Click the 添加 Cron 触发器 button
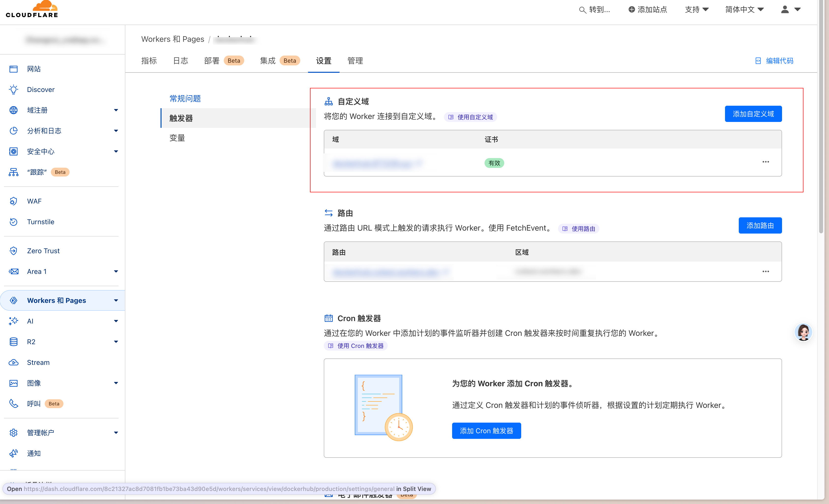The width and height of the screenshot is (829, 504). [487, 431]
